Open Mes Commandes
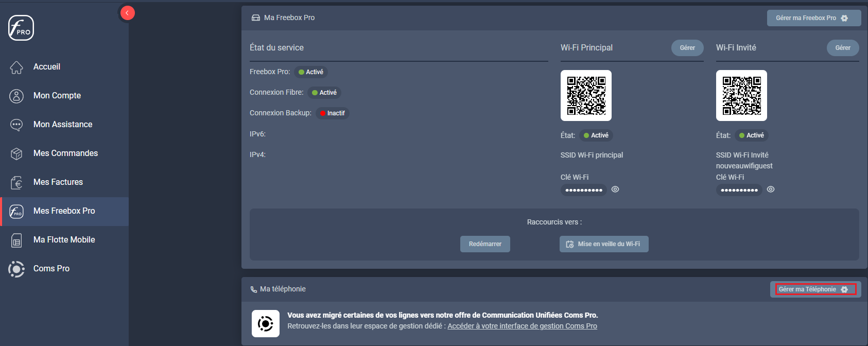Image resolution: width=868 pixels, height=346 pixels. coord(65,153)
